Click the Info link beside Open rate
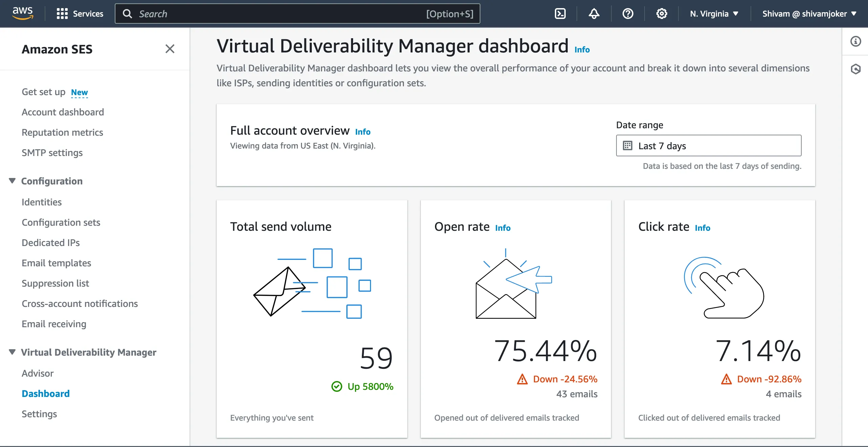The height and width of the screenshot is (447, 868). tap(503, 228)
